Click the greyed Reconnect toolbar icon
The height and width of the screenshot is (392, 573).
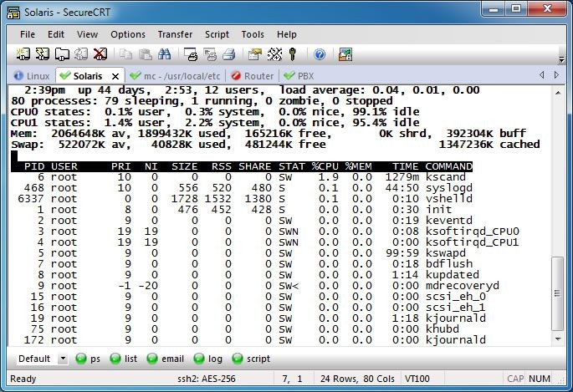pyautogui.click(x=81, y=54)
